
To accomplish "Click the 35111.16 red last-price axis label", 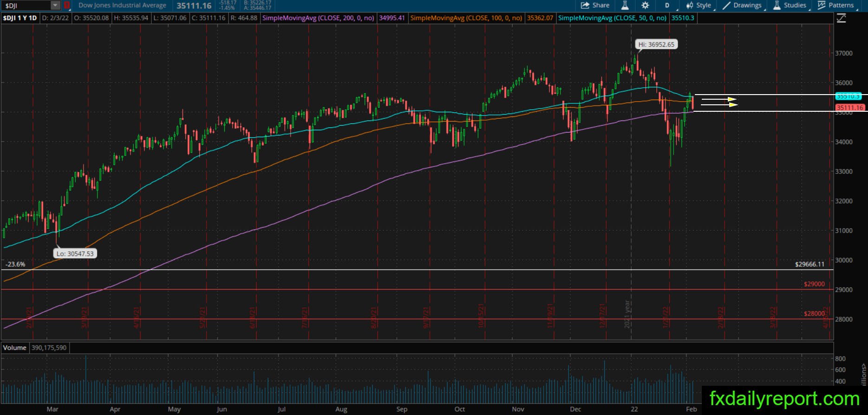I will pyautogui.click(x=849, y=108).
